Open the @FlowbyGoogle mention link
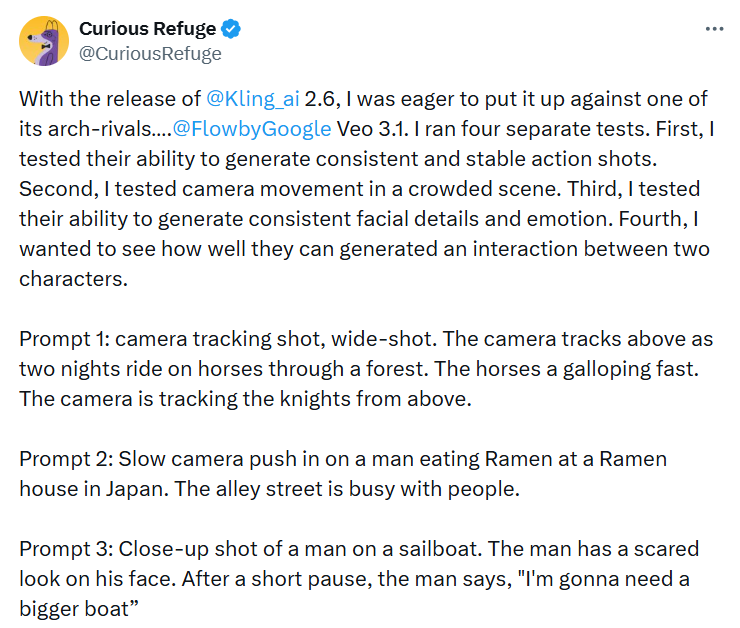 (252, 128)
